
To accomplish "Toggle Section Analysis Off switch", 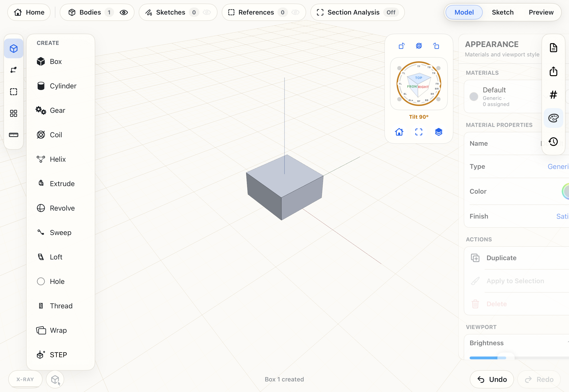I will [391, 12].
